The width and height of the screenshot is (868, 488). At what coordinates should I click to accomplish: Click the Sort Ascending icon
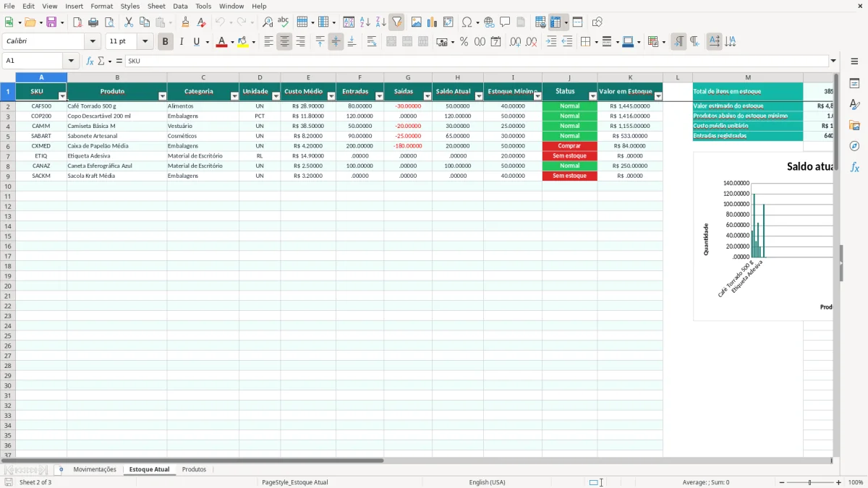(365, 22)
